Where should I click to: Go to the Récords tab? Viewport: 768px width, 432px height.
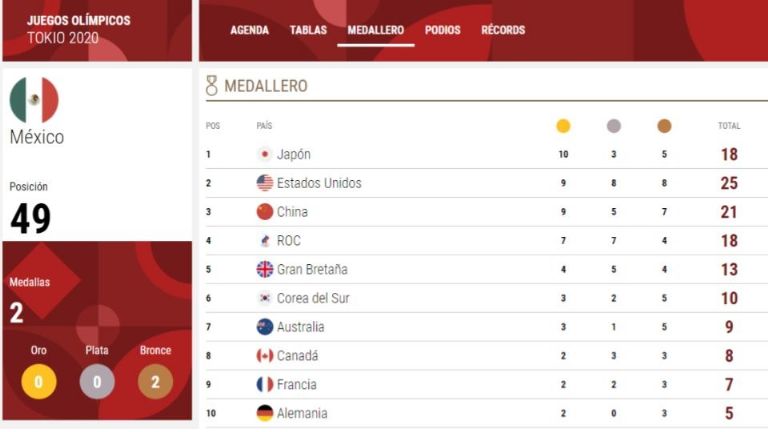(x=503, y=30)
